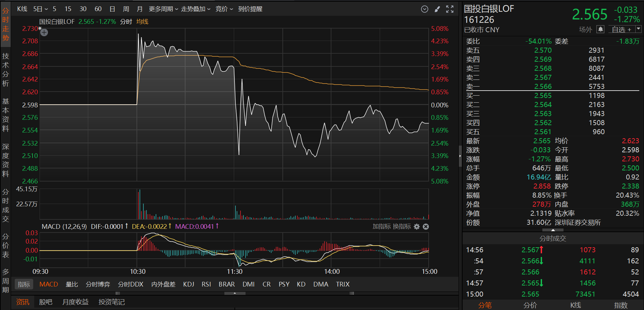Toggle the 分时 line legend
This screenshot has height=310, width=644.
[126, 22]
